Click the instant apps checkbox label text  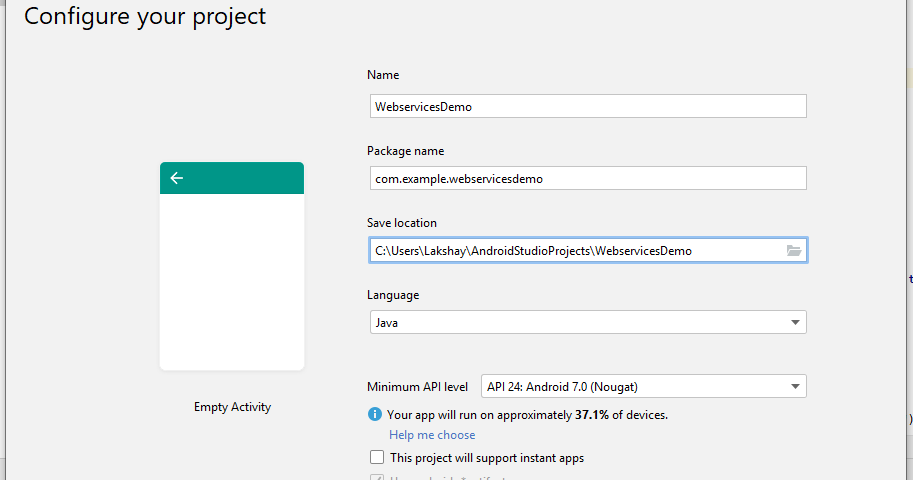click(x=487, y=458)
